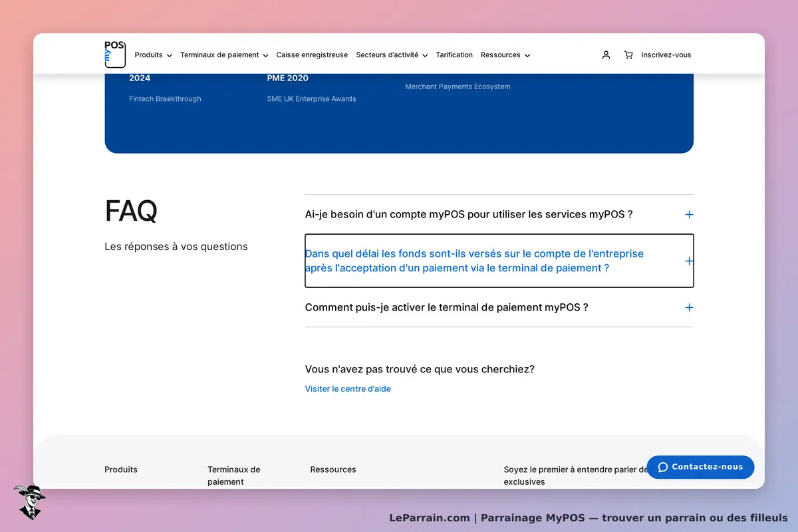Click the FAQ heading
Viewport: 798px width, 532px height.
[131, 211]
